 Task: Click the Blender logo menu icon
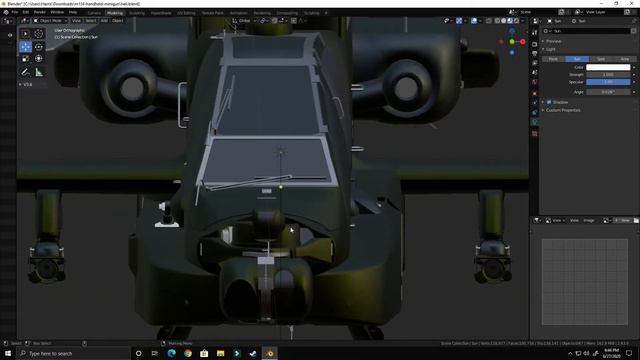click(6, 13)
